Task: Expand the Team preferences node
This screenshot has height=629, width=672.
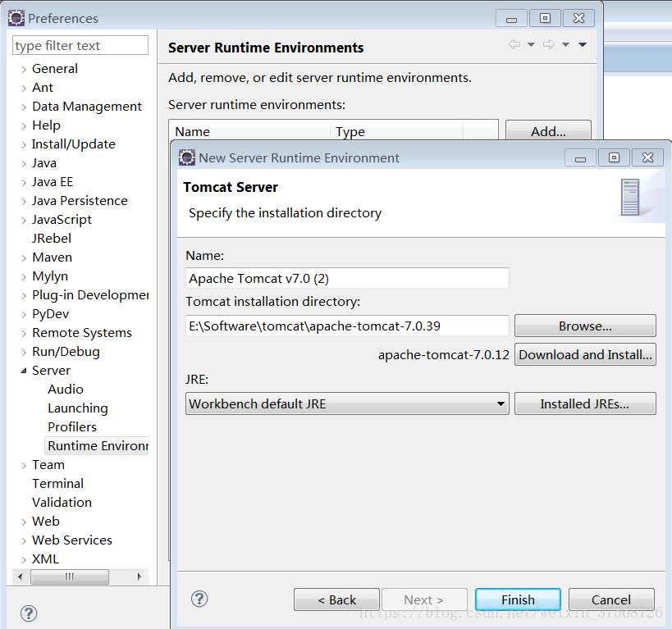Action: point(24,465)
